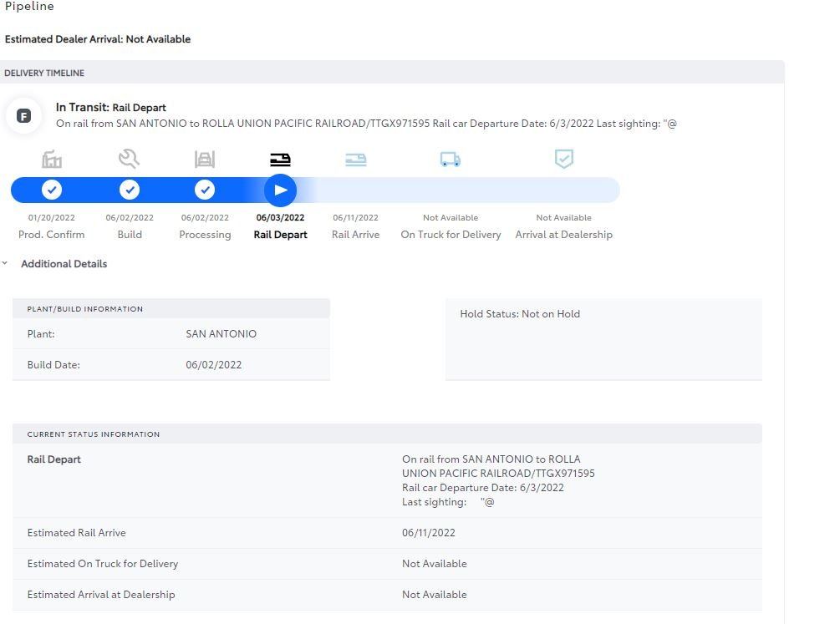Click the Processing stage label
The image size is (840, 624).
[x=205, y=235]
